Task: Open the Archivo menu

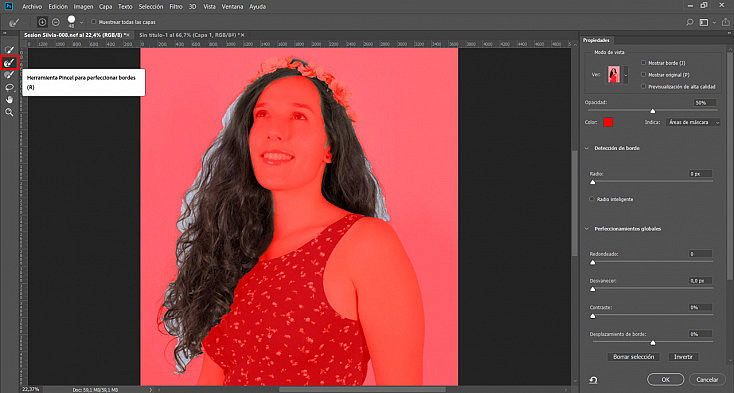Action: click(x=32, y=7)
